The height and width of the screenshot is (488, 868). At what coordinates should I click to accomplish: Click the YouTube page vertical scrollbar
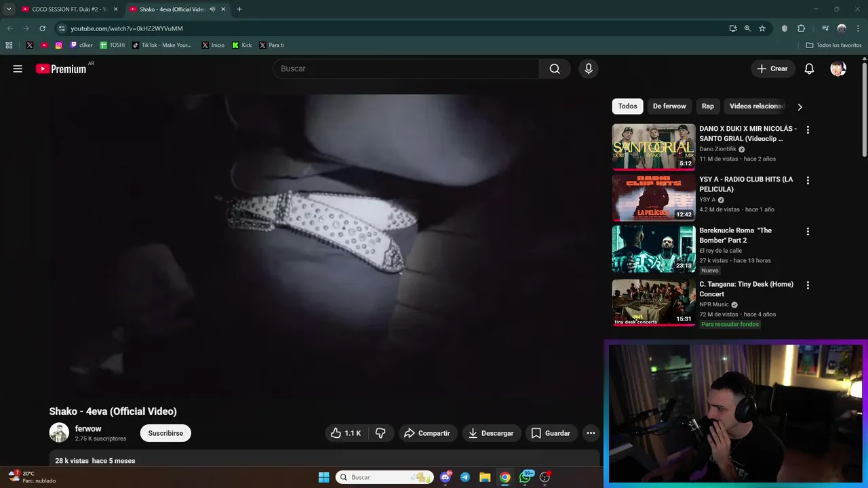pos(865,108)
